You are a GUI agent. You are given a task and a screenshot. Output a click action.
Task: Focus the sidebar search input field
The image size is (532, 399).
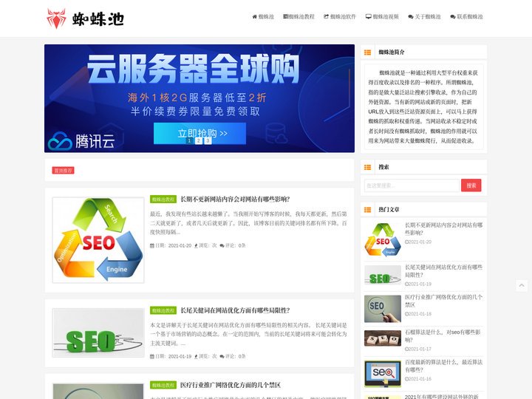coord(412,185)
